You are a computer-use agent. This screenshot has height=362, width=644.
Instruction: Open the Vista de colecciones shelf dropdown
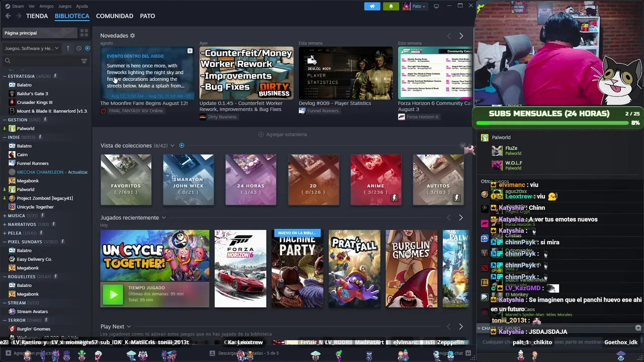coord(172,146)
